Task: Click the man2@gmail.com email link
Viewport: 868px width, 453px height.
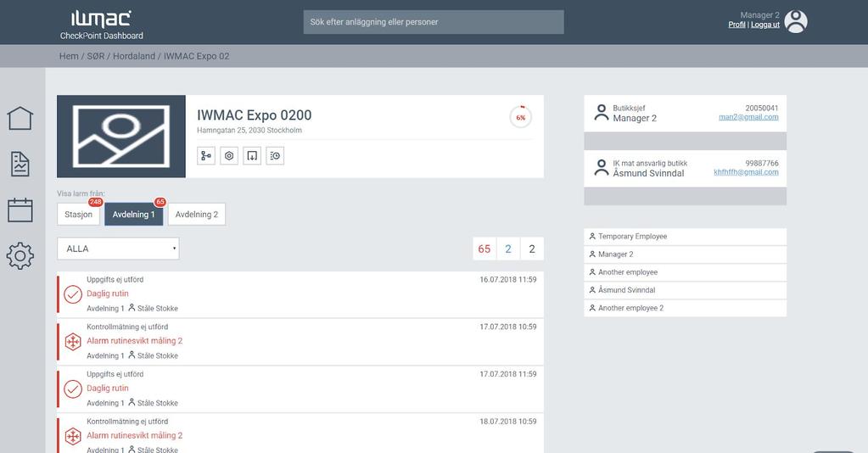Action: click(748, 117)
